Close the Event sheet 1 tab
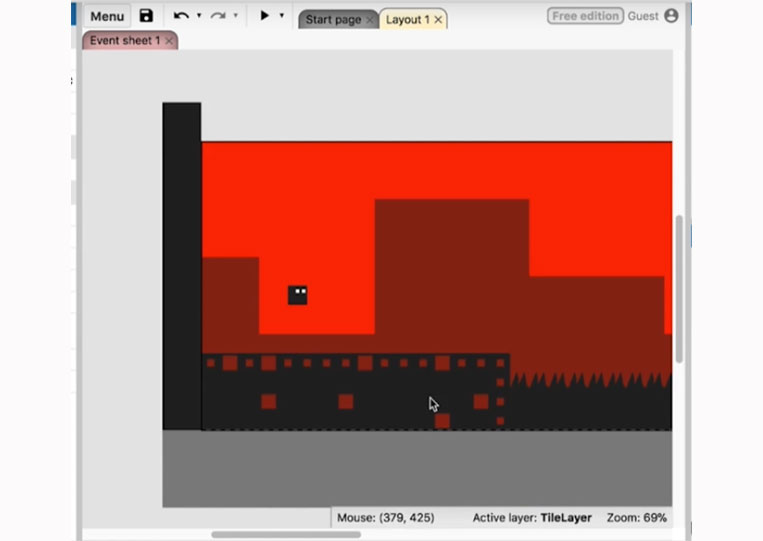This screenshot has height=541, width=763. click(169, 41)
